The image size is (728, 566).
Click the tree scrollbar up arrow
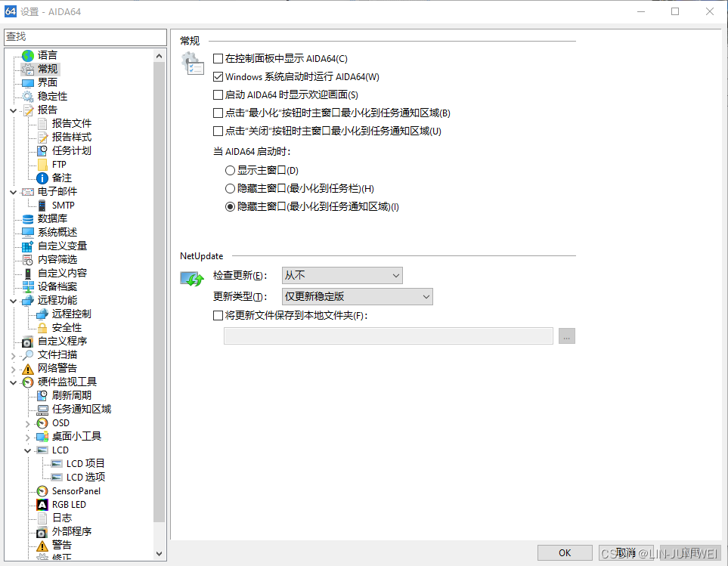(160, 56)
